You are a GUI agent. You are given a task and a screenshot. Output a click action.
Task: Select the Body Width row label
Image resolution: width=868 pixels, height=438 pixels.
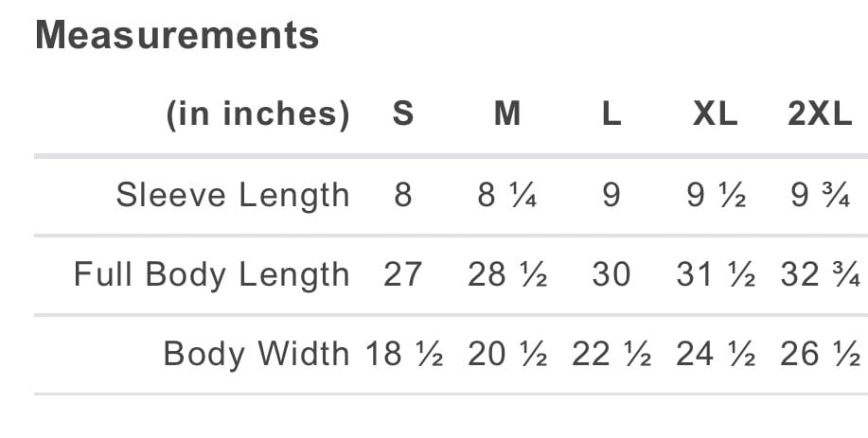tap(257, 354)
